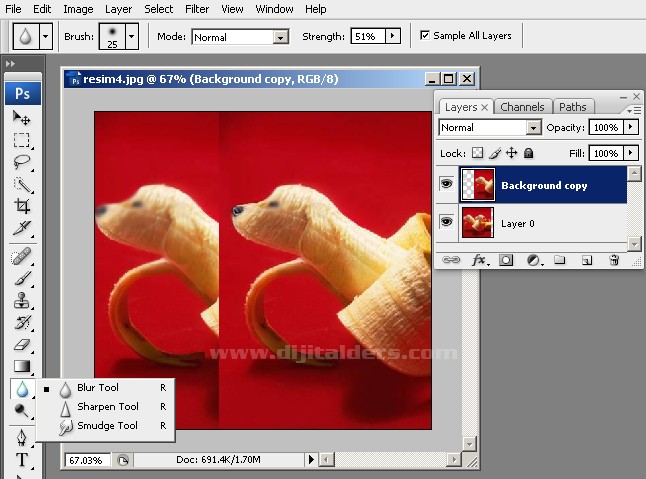The height and width of the screenshot is (479, 646).
Task: Open the File menu
Action: pos(13,9)
